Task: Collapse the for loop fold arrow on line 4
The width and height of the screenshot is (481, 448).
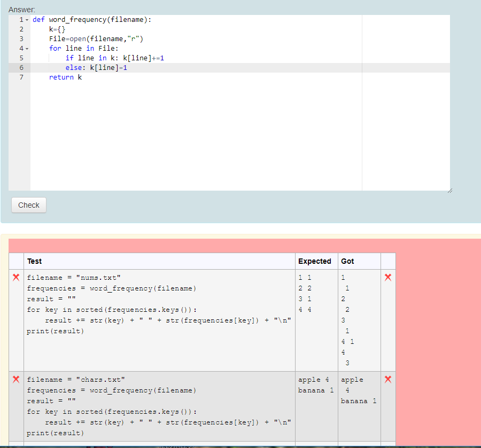Action: tap(27, 49)
